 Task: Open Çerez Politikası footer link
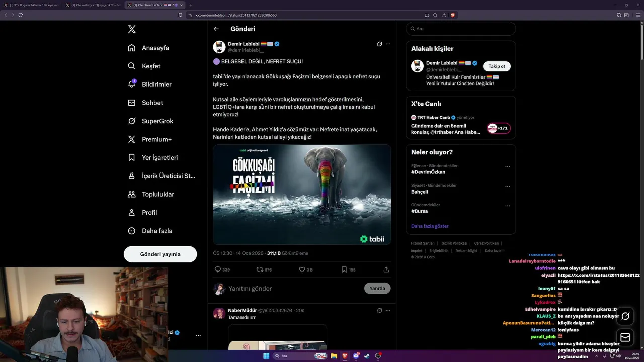[x=487, y=243]
